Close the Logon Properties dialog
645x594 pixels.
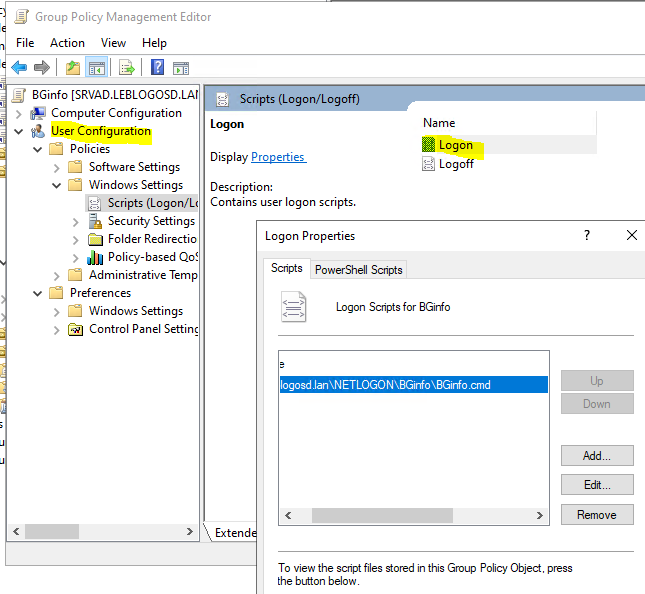click(632, 235)
